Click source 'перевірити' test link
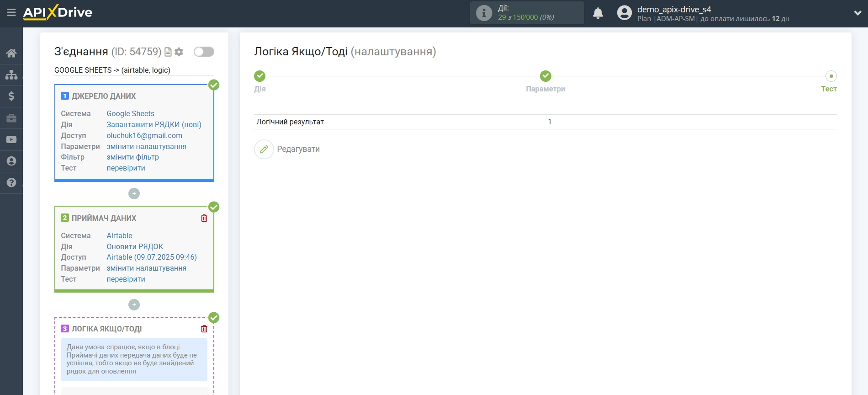This screenshot has width=868, height=395. click(126, 168)
